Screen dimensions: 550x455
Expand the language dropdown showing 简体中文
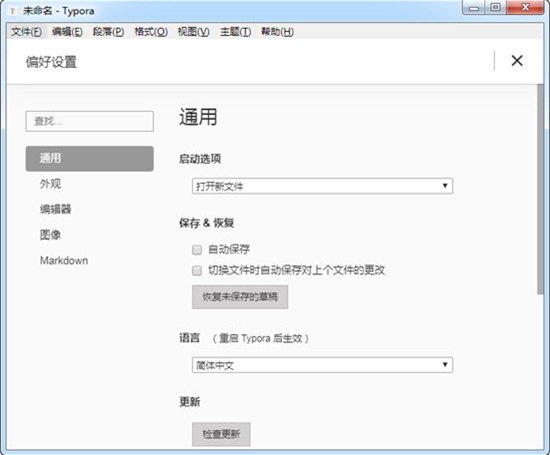click(322, 365)
